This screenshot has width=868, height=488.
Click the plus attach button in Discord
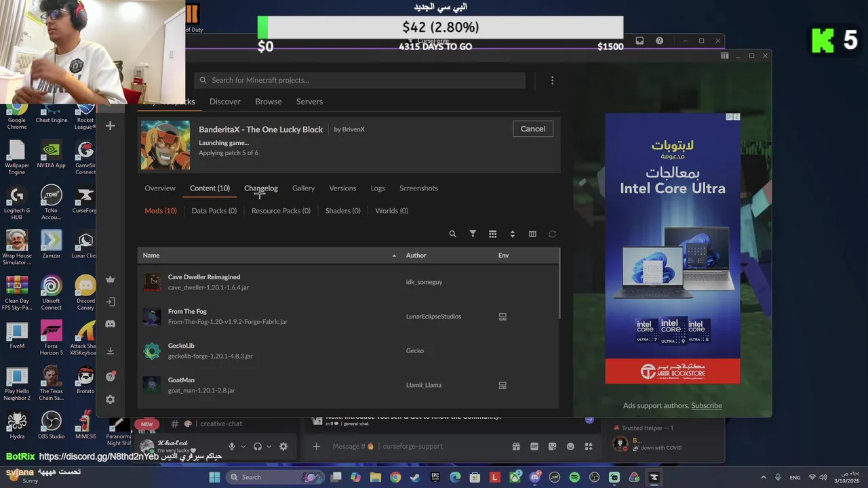pyautogui.click(x=316, y=446)
